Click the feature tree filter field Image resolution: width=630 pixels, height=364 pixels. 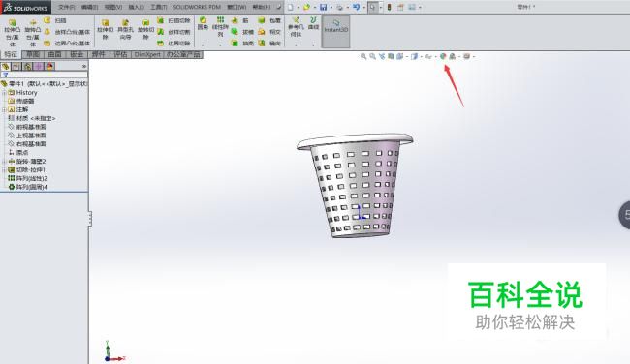click(x=45, y=75)
